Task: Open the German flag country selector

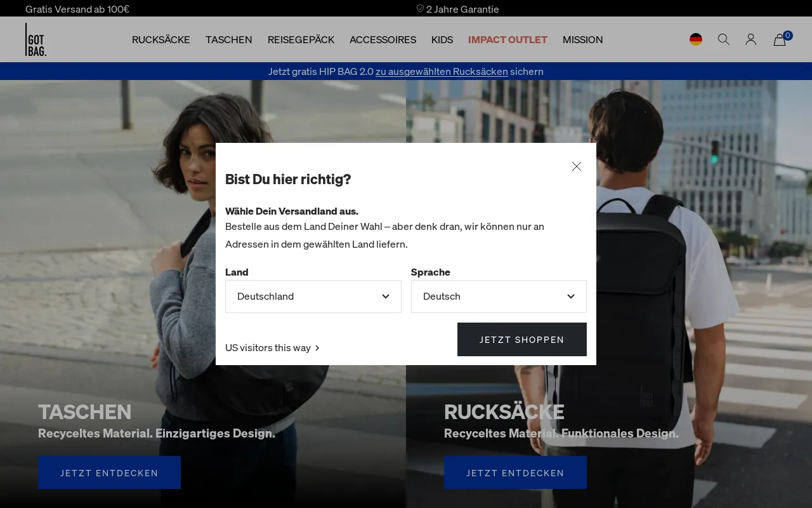Action: click(x=696, y=39)
